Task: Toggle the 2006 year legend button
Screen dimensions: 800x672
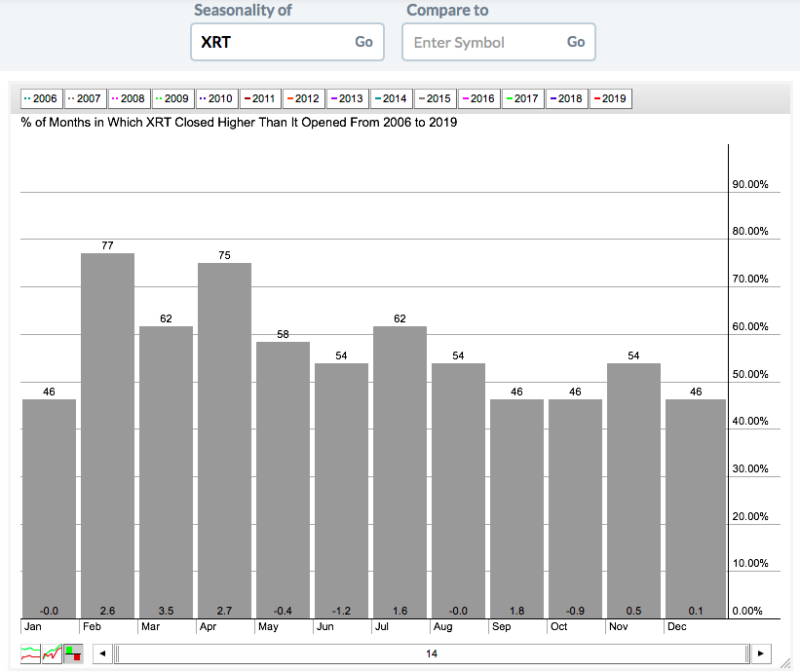Action: pyautogui.click(x=42, y=98)
